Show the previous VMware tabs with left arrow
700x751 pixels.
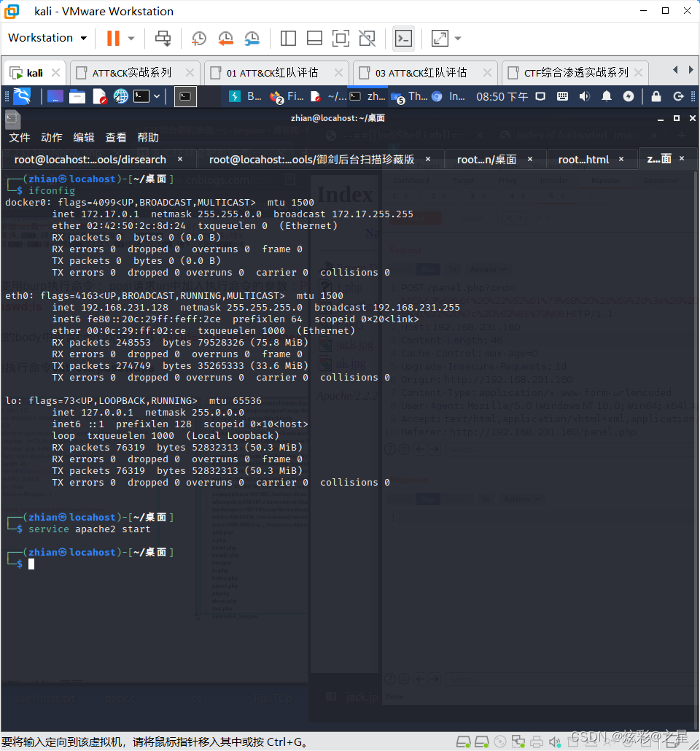[x=675, y=70]
